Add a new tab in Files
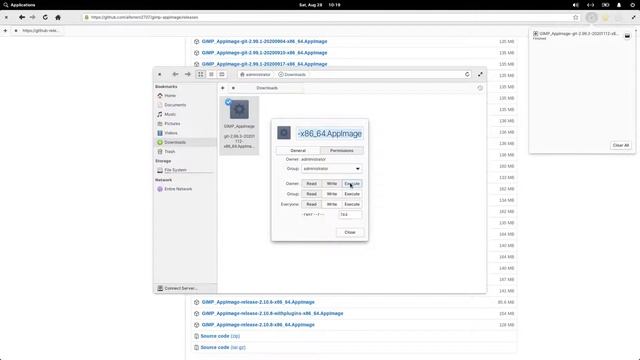 pyautogui.click(x=222, y=88)
